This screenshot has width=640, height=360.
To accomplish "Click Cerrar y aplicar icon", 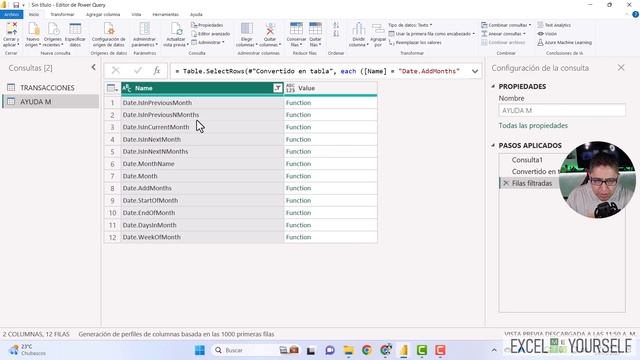I will 11,29.
